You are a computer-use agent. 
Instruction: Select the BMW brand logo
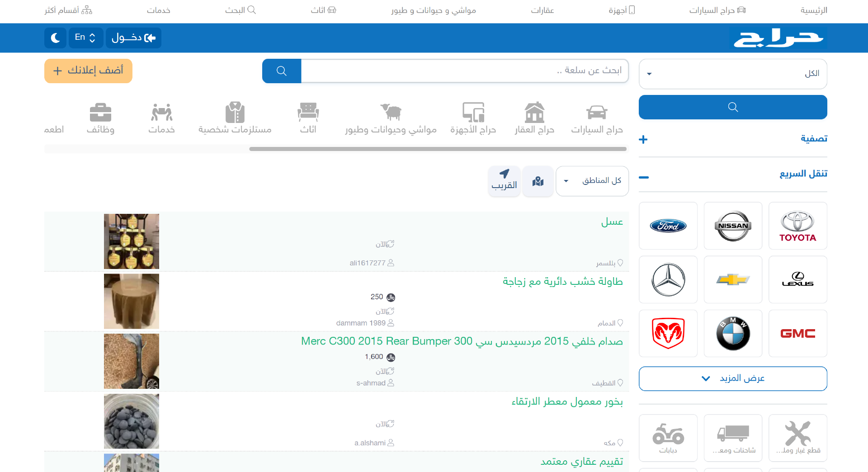[x=733, y=333]
